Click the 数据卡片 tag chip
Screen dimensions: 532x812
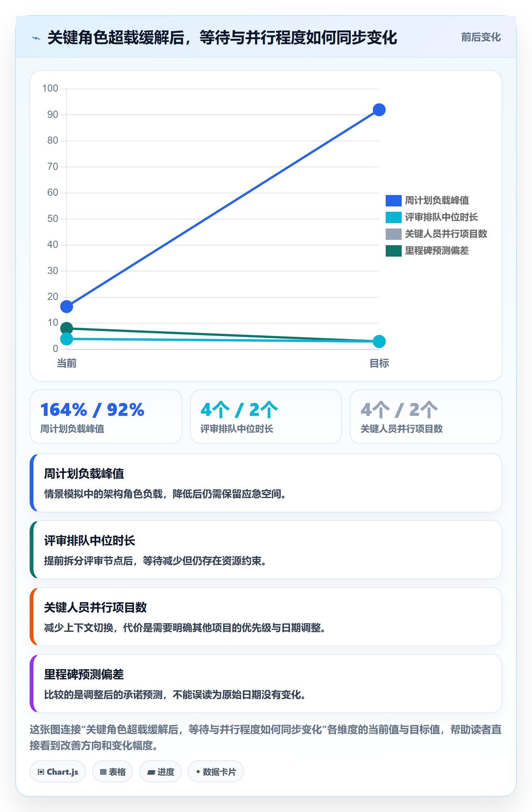click(x=216, y=771)
